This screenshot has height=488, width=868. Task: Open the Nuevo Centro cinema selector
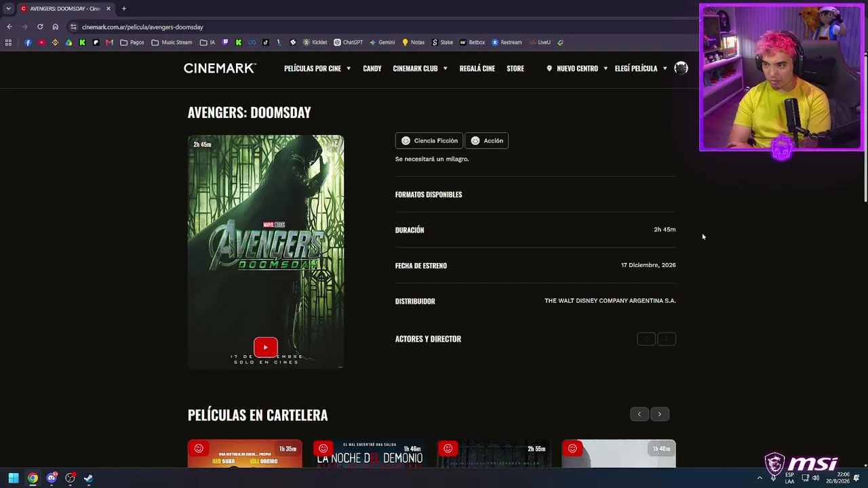coord(576,68)
